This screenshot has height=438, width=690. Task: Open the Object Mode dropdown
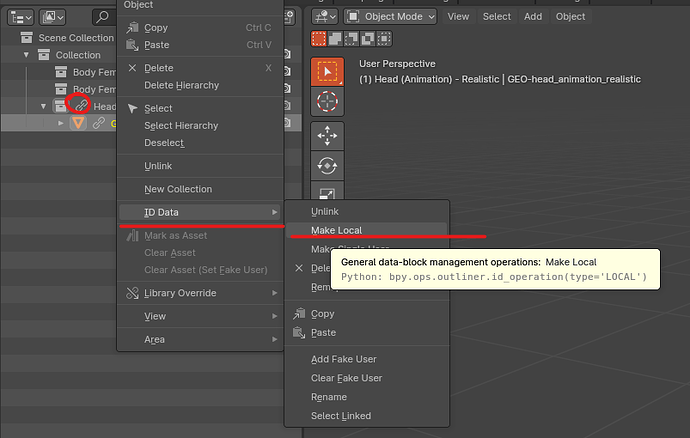390,17
